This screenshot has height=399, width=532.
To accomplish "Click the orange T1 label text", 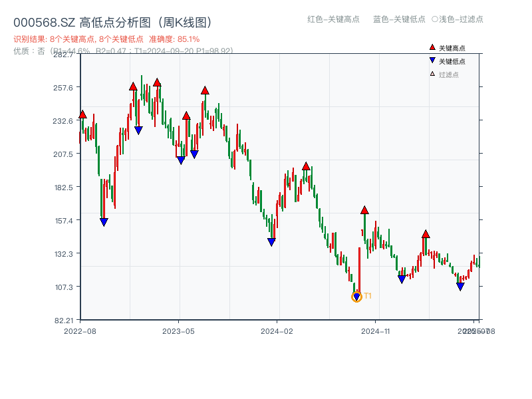I will tap(368, 296).
